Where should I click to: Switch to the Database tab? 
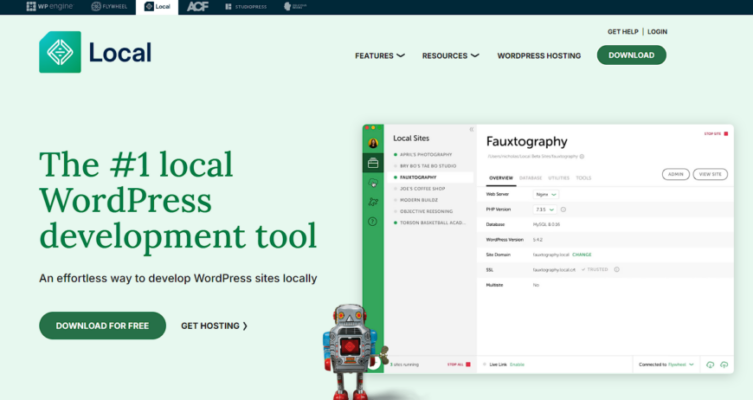530,178
